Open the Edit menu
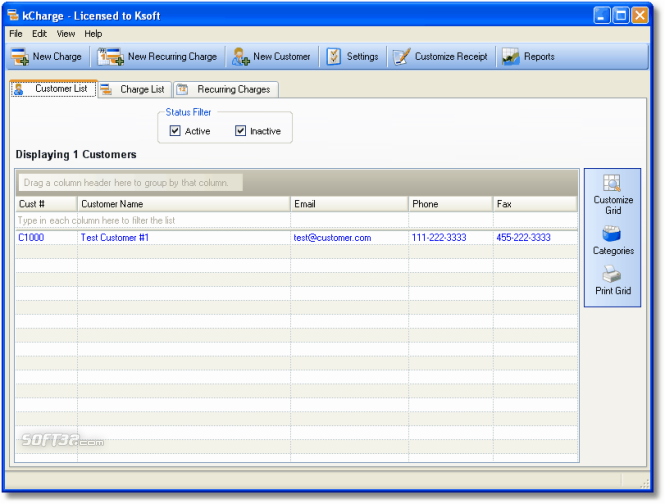 coord(39,34)
